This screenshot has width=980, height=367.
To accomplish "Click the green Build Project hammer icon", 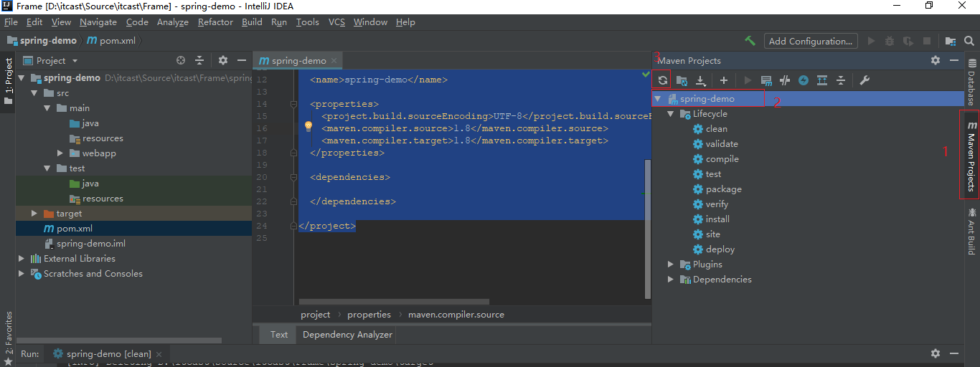I will pyautogui.click(x=750, y=41).
